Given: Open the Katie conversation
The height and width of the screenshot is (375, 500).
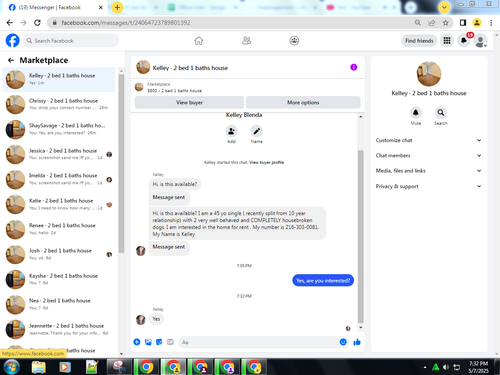Looking at the screenshot, I should pyautogui.click(x=59, y=204).
